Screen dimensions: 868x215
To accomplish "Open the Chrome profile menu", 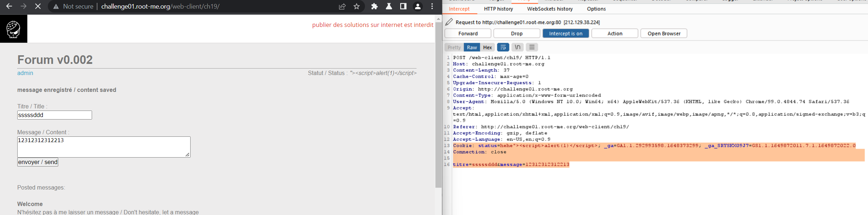I will [418, 6].
